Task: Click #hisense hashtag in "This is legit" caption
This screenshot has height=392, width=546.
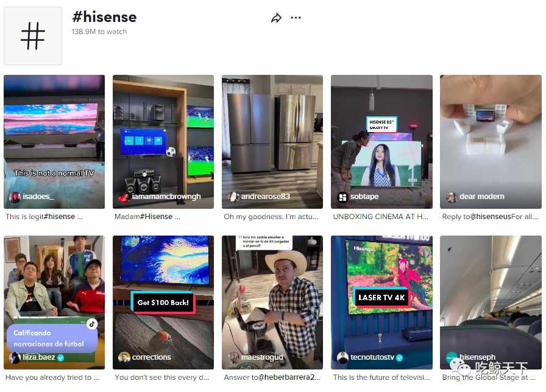Action: coord(60,217)
